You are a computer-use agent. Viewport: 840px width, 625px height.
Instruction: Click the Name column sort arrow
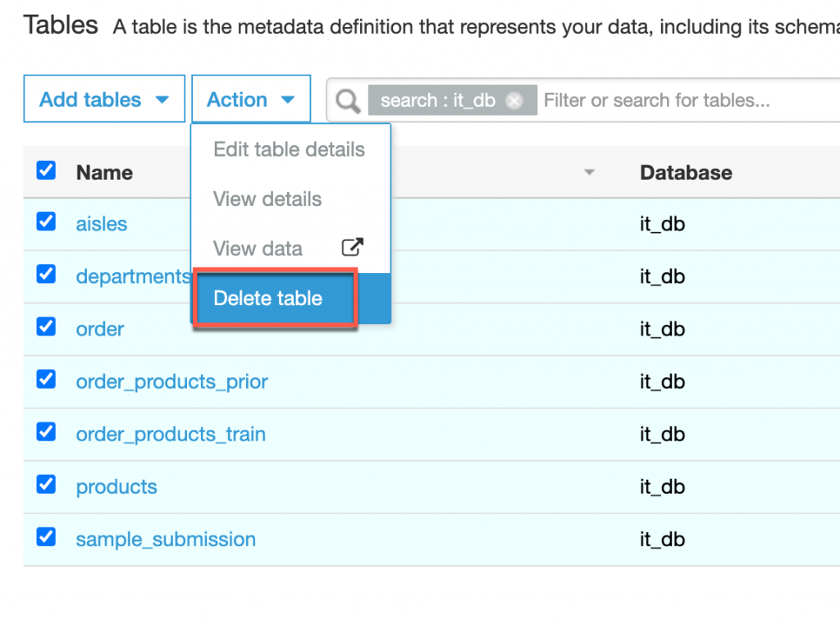point(588,173)
